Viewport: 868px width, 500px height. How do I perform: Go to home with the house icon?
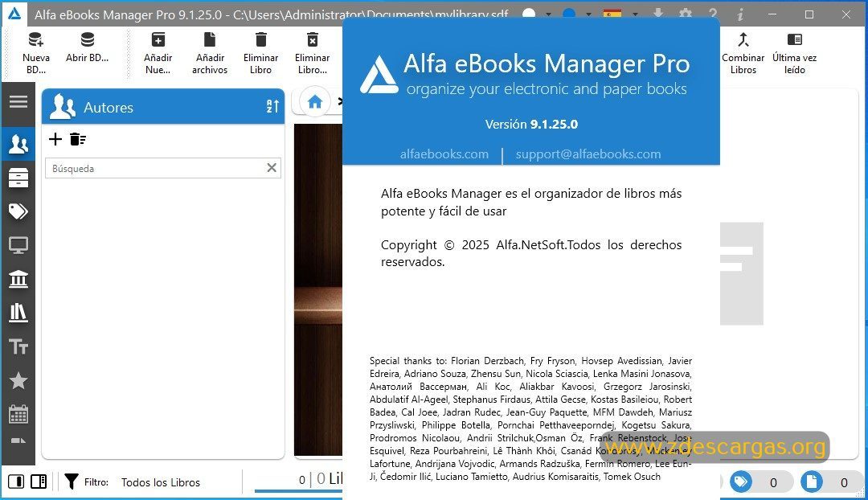tap(315, 102)
